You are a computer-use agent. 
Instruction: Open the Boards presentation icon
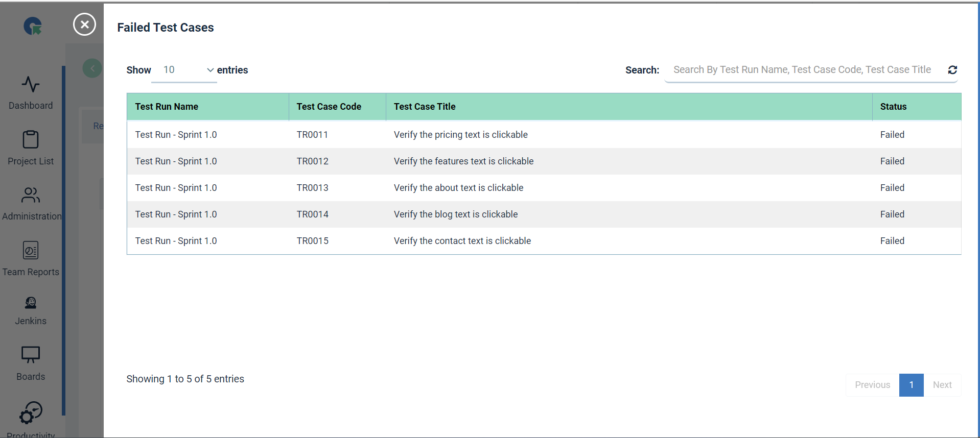[x=31, y=355]
